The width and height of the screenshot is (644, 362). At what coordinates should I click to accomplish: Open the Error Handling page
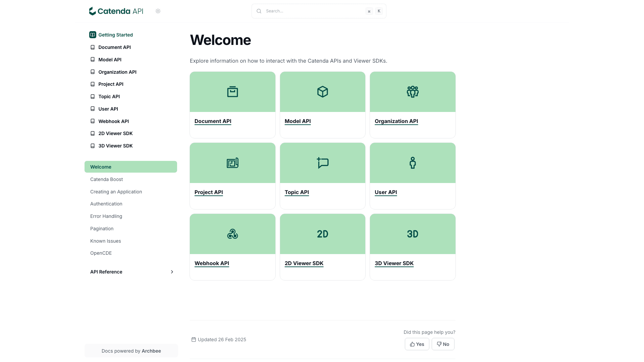pos(106,216)
